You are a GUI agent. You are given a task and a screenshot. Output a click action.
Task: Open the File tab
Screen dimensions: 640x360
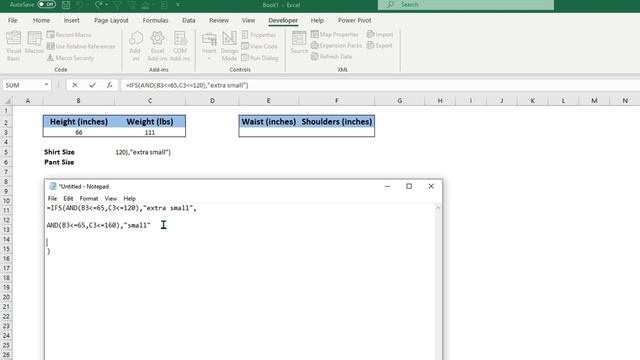coord(13,20)
